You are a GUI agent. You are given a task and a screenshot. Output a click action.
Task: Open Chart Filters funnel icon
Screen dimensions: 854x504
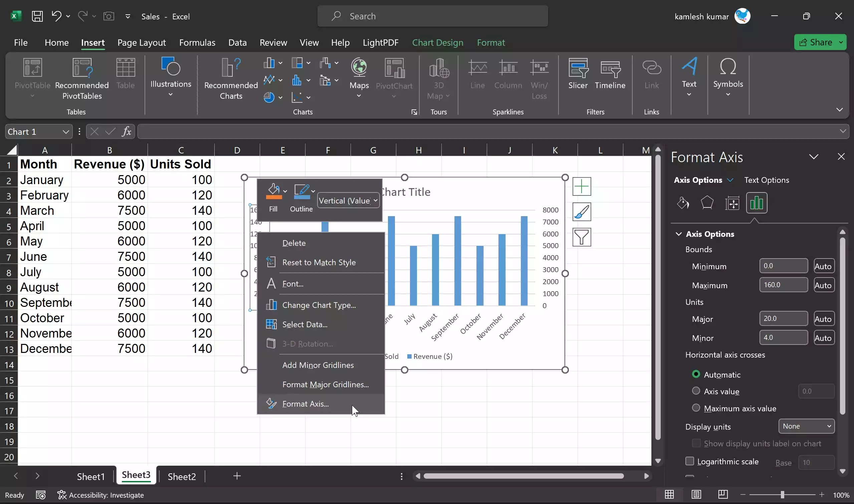click(582, 237)
